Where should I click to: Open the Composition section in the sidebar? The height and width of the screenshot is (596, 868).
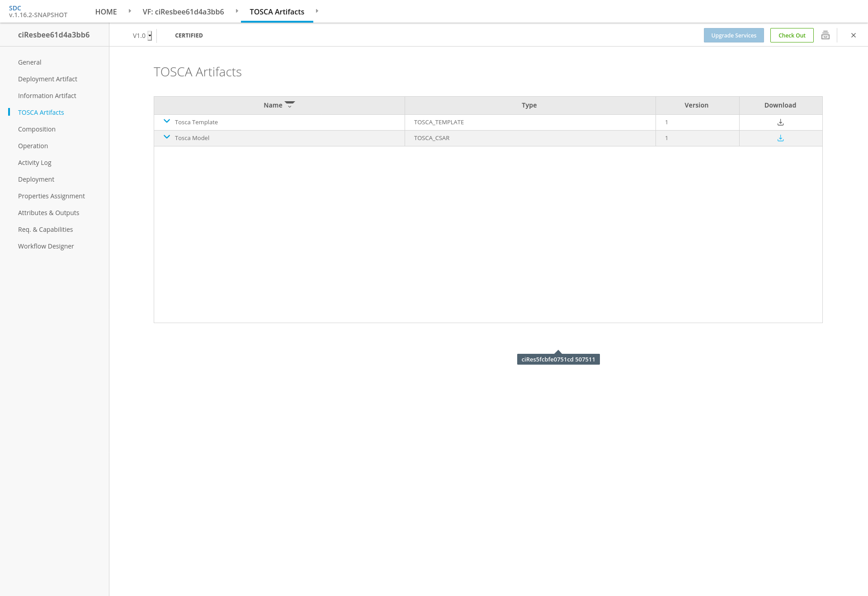[x=37, y=129]
